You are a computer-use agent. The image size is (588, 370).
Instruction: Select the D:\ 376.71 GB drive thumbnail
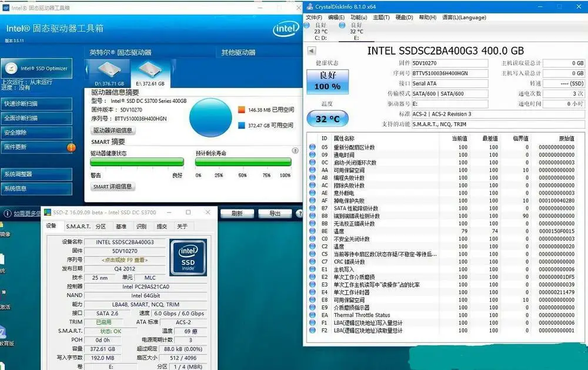pyautogui.click(x=109, y=73)
